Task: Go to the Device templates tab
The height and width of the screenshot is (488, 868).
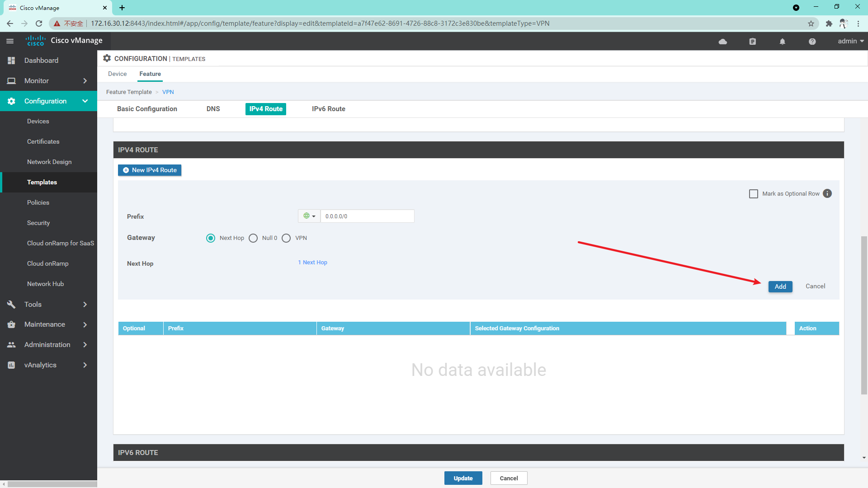Action: [117, 74]
